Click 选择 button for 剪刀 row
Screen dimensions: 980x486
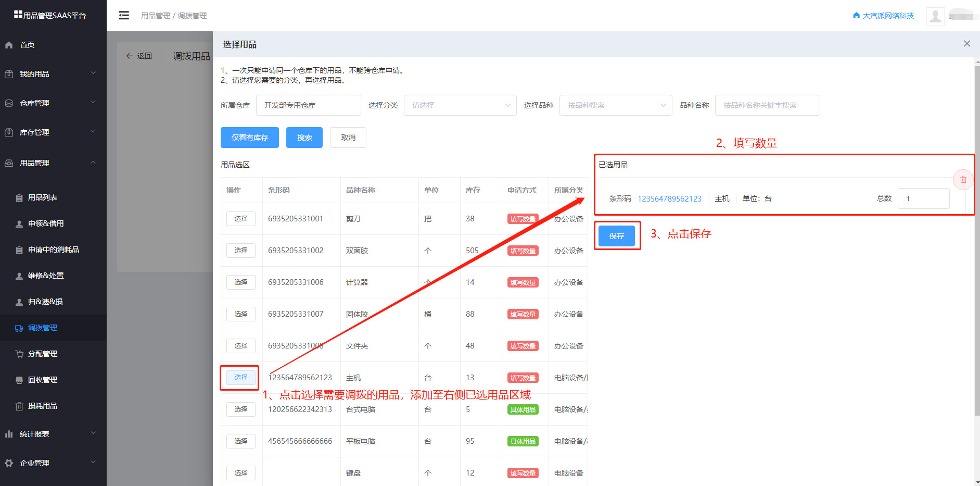pos(241,219)
